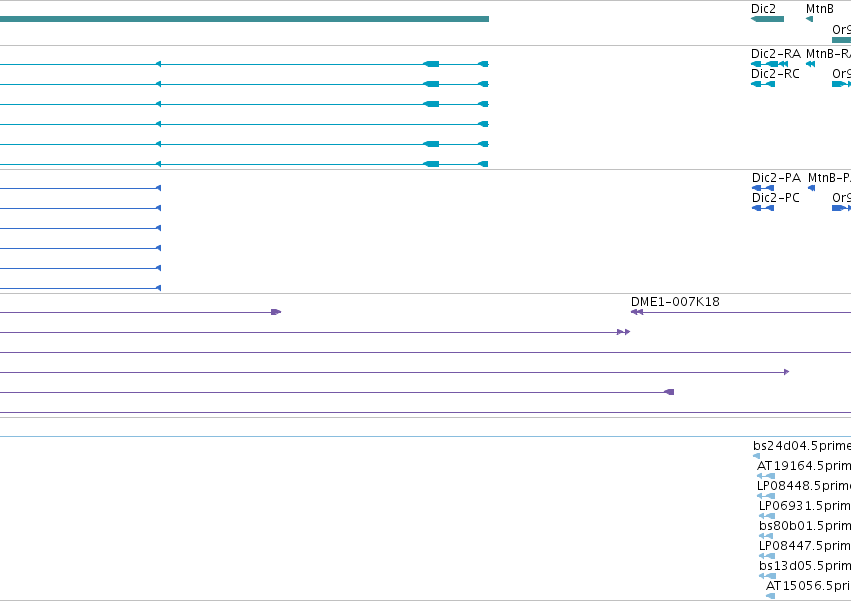Select the Dic2 gene arrow glyph
Image resolution: width=851 pixels, height=601 pixels.
(x=767, y=19)
